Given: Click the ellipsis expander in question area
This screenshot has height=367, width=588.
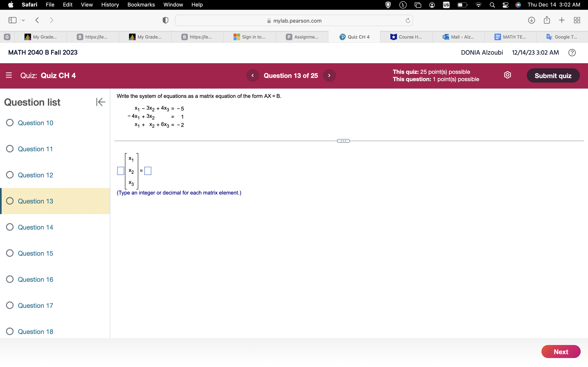Looking at the screenshot, I should [343, 140].
